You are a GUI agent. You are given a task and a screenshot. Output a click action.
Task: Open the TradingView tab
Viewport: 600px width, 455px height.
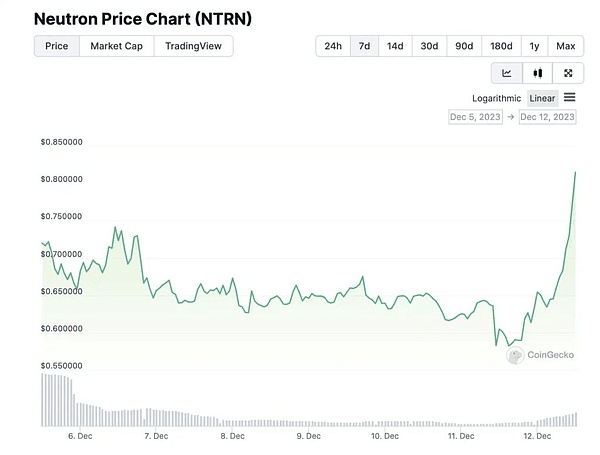coord(194,46)
